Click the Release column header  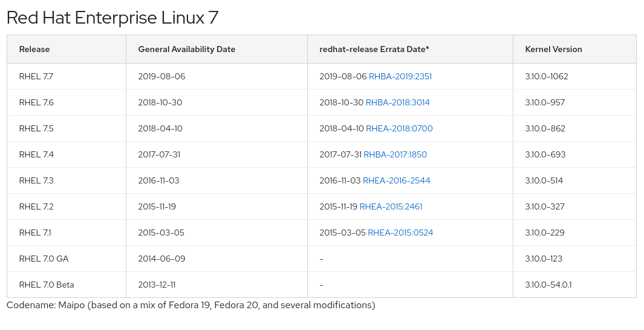pyautogui.click(x=34, y=49)
